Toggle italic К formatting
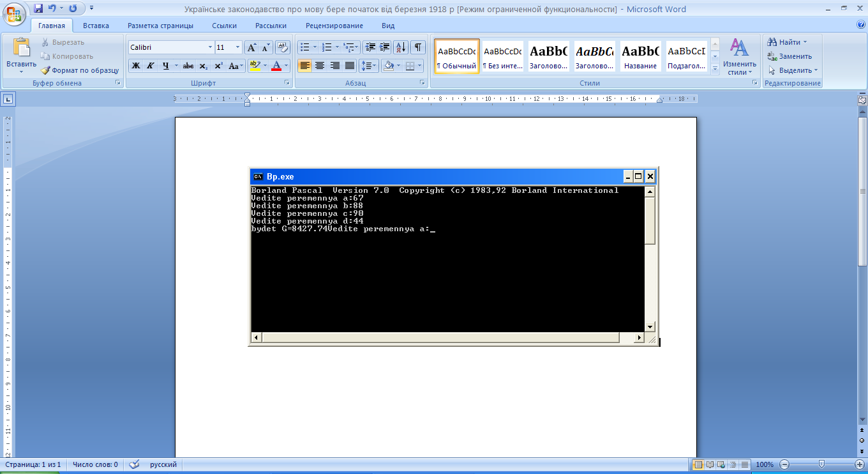 click(x=151, y=66)
